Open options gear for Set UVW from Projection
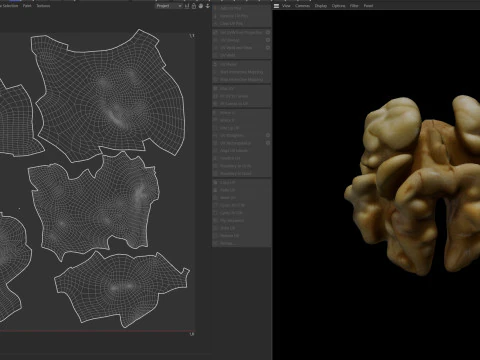Screen dimensions: 480x360 [268, 32]
